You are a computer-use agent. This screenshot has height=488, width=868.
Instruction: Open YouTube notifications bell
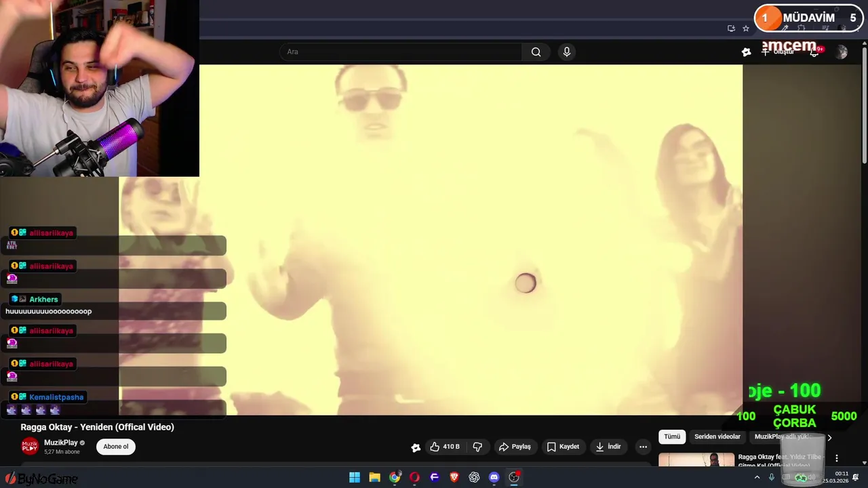click(x=814, y=52)
